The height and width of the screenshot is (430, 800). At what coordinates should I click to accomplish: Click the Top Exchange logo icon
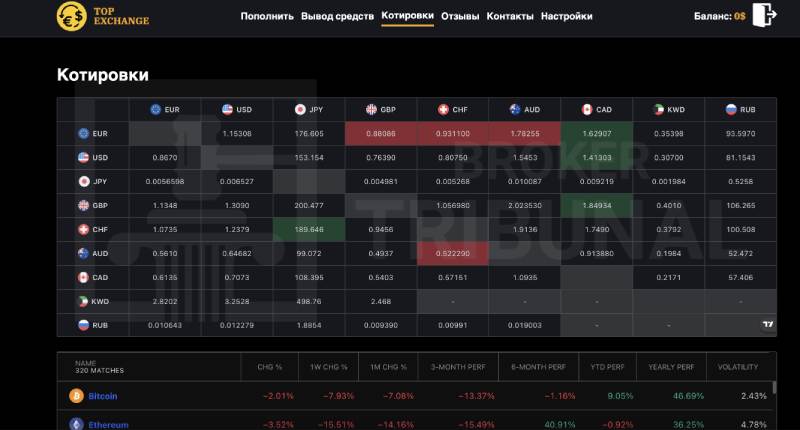click(71, 16)
